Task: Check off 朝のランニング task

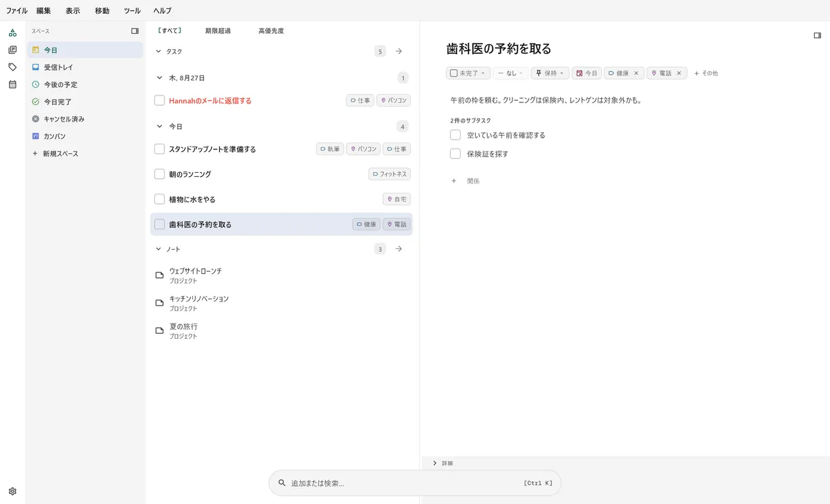Action: (x=160, y=174)
